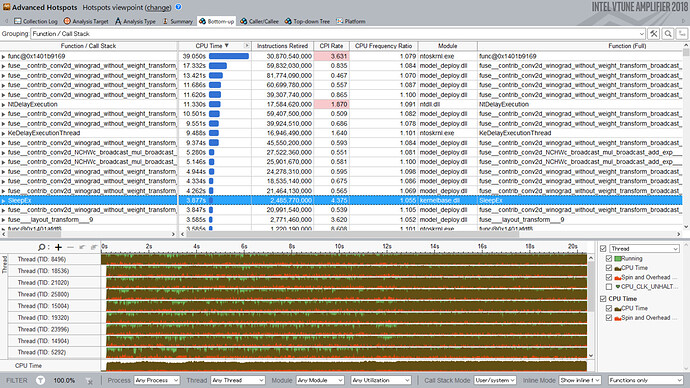Select the SleepEx row
This screenshot has width=690, height=388.
pyautogui.click(x=341, y=201)
